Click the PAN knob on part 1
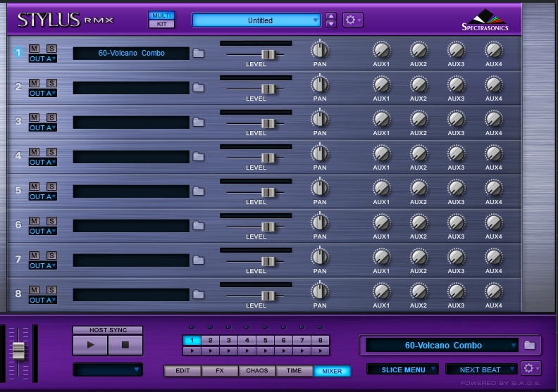 (320, 50)
